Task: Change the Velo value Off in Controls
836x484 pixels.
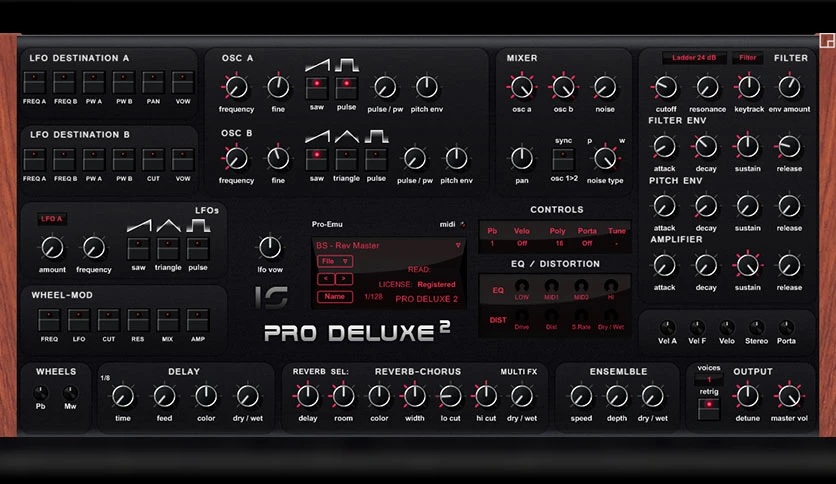Action: tap(522, 243)
